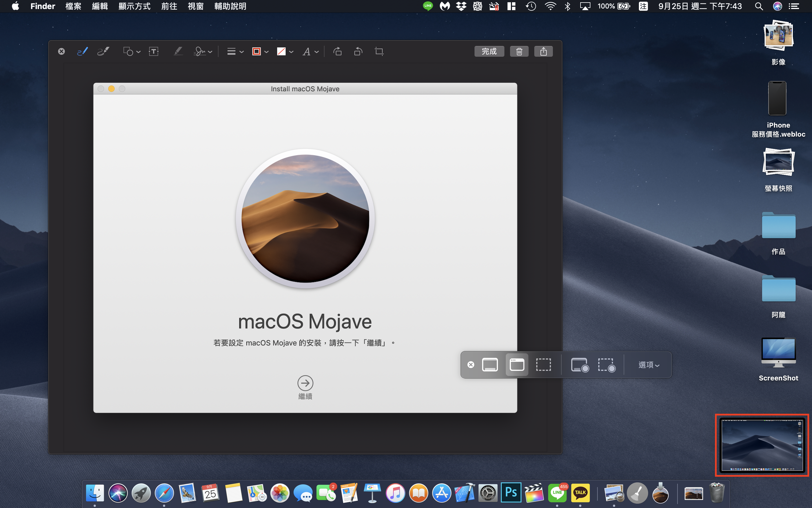The image size is (812, 508).
Task: Open the Shapes tool menu
Action: (x=132, y=51)
